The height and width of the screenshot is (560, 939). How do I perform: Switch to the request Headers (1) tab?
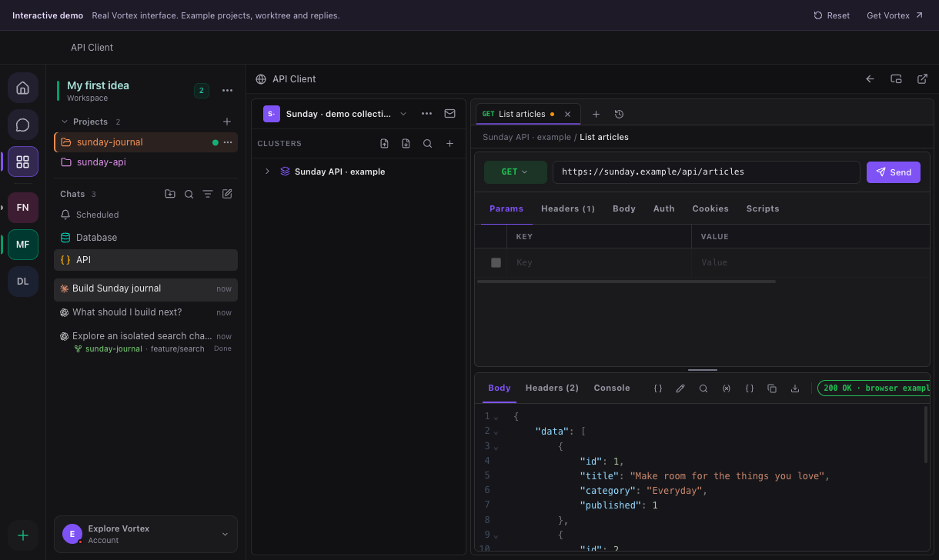568,208
